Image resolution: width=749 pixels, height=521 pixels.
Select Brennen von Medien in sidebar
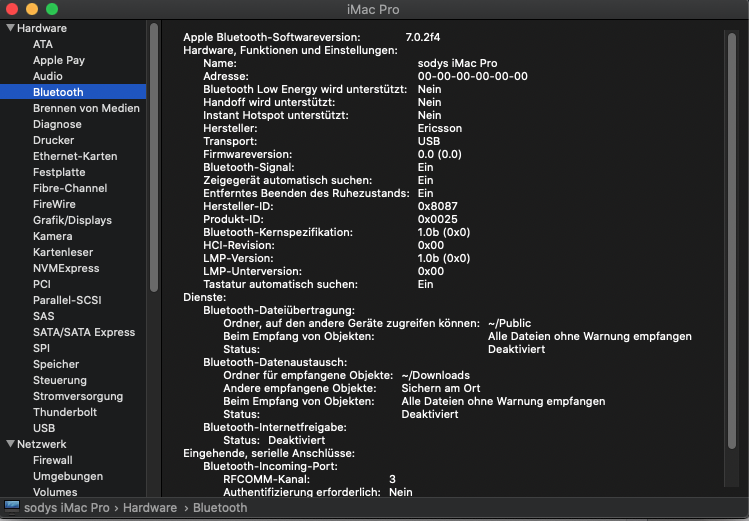pos(86,108)
